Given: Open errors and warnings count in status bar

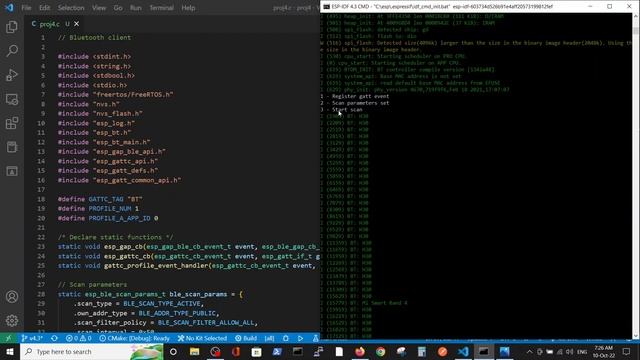Looking at the screenshot, I should pos(78,338).
